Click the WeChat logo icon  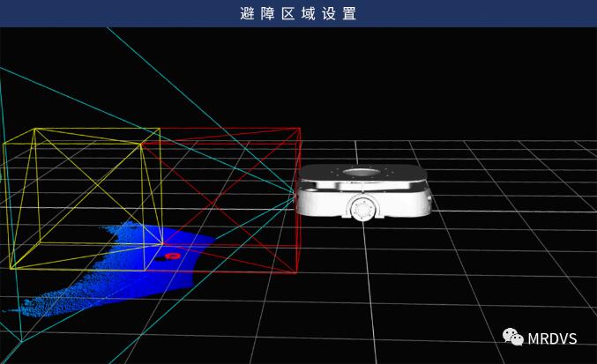coord(513,338)
